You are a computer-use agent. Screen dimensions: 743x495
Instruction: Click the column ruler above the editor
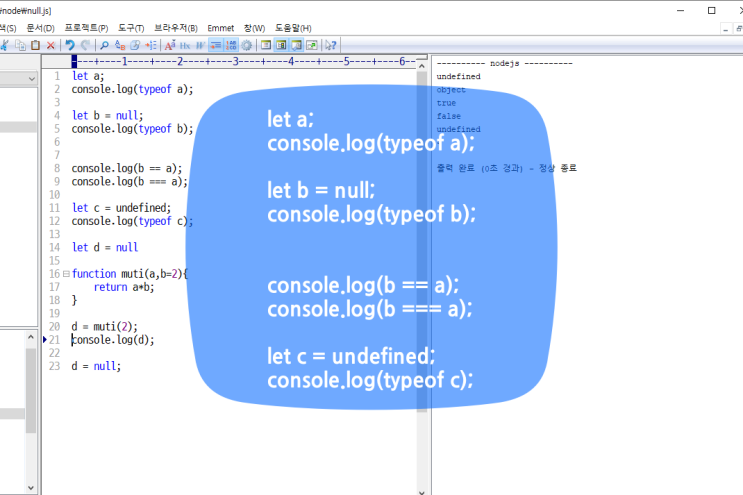(x=244, y=62)
